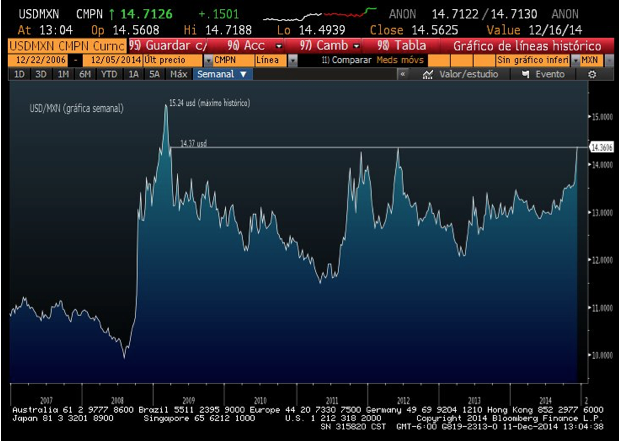Click the 2012 x-axis year label
Viewport: 619px width, 441px height.
[403, 400]
